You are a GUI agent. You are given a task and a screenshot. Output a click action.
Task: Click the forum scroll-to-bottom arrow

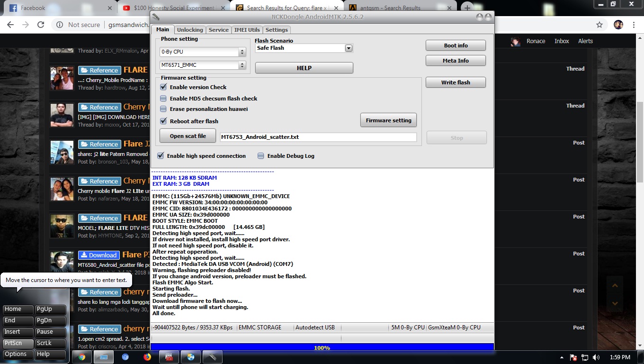[x=615, y=303]
